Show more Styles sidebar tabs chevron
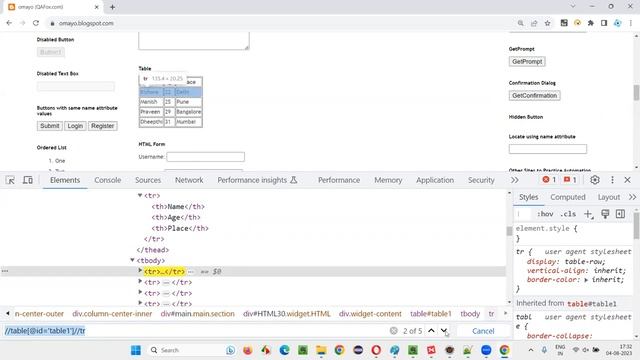Screen dimensions: 640x360 pos(632,197)
